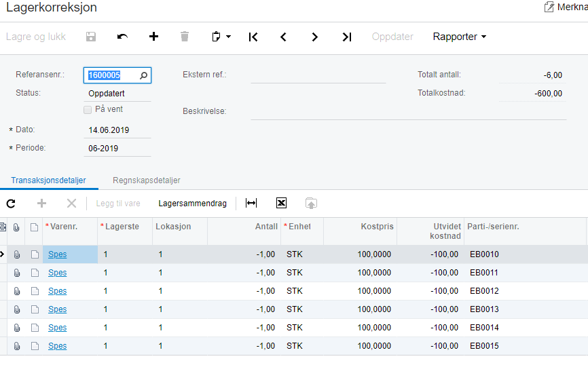Click the fit columns width icon
This screenshot has width=588, height=365.
(251, 203)
